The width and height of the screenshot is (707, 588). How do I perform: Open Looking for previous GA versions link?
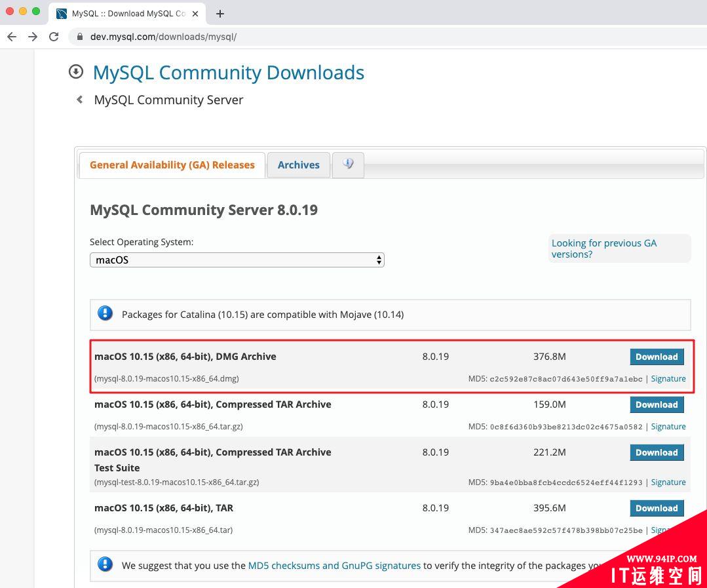pos(603,248)
